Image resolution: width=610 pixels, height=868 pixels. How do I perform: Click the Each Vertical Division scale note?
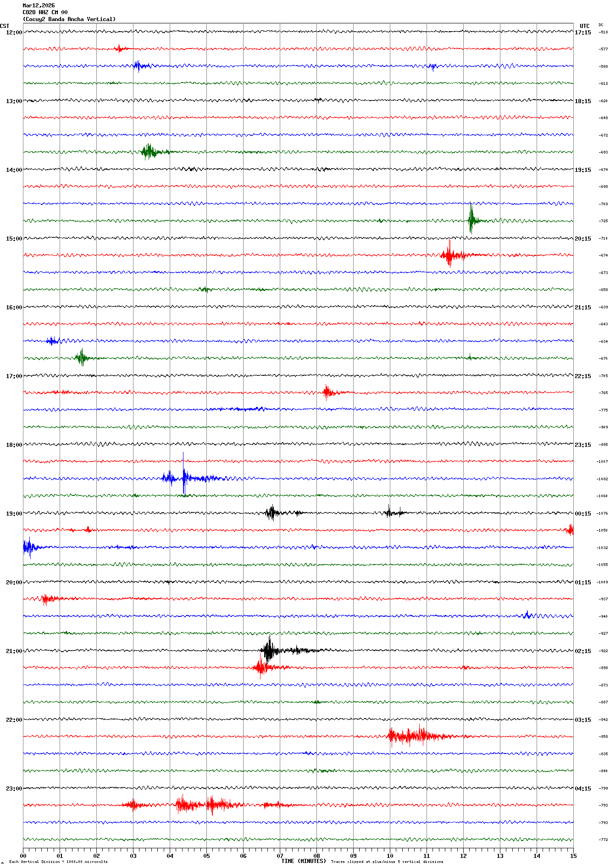click(x=58, y=862)
